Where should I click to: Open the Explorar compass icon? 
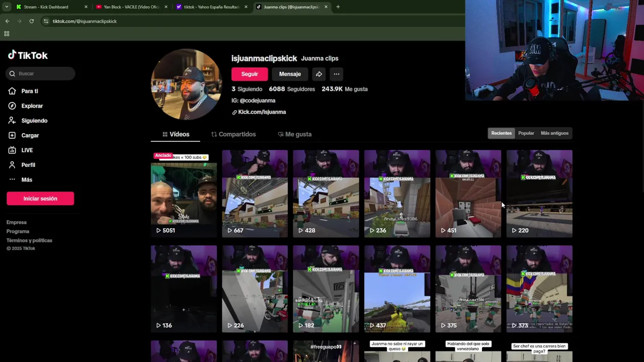[12, 106]
